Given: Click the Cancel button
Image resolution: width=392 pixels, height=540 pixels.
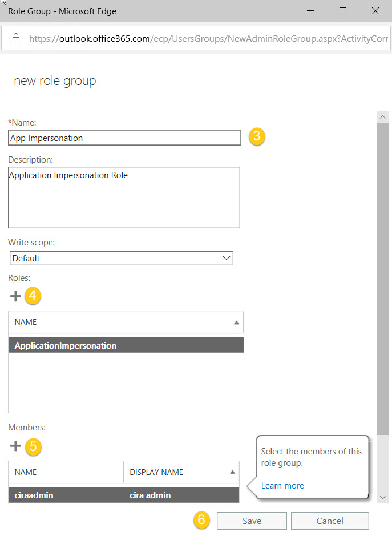Looking at the screenshot, I should tap(330, 521).
